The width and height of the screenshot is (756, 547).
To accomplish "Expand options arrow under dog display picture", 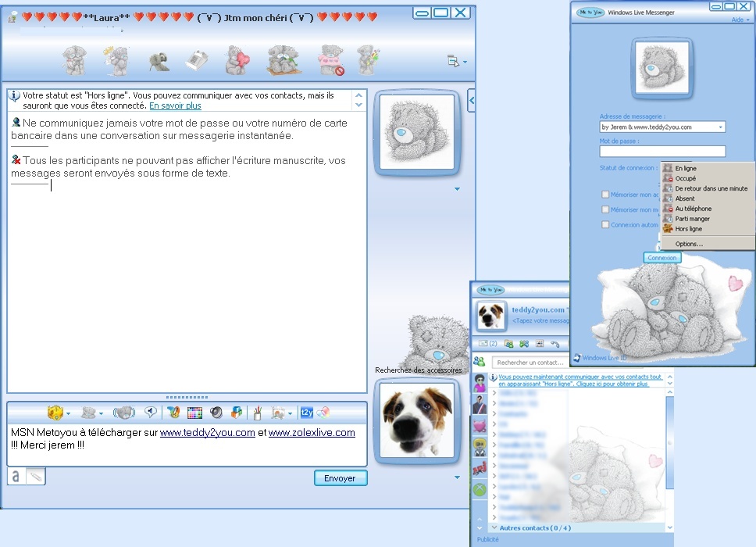I will [x=457, y=477].
